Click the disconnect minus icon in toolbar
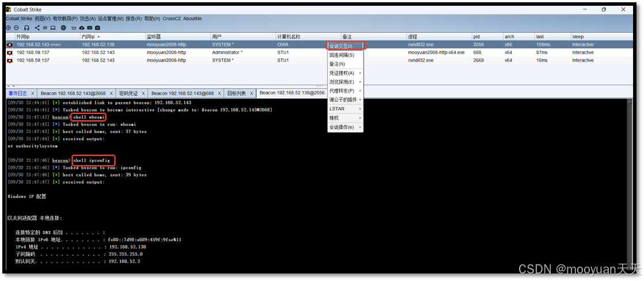 16,28
